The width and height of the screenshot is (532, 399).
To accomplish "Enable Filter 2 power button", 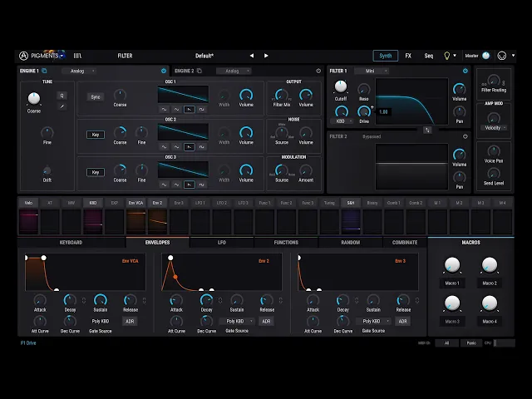I will pyautogui.click(x=465, y=136).
